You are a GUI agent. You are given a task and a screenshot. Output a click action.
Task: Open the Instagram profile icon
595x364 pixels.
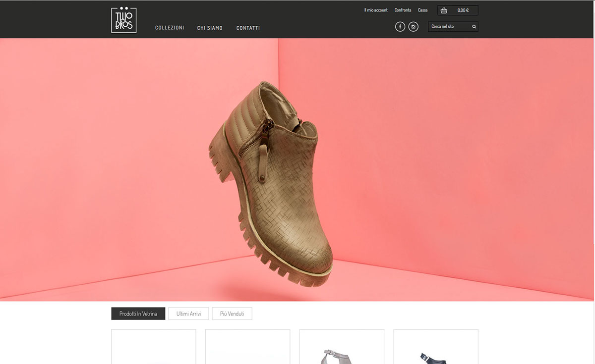coord(414,27)
